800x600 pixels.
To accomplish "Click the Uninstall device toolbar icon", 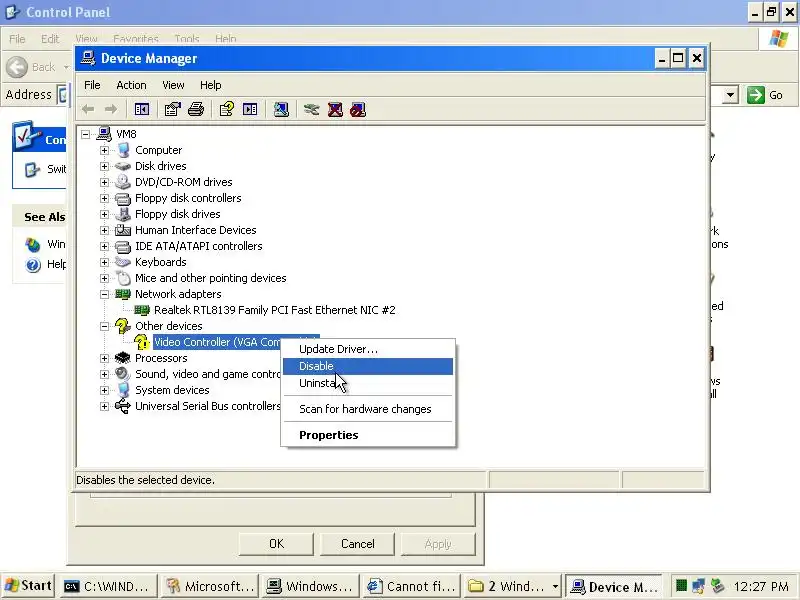I will click(x=335, y=109).
